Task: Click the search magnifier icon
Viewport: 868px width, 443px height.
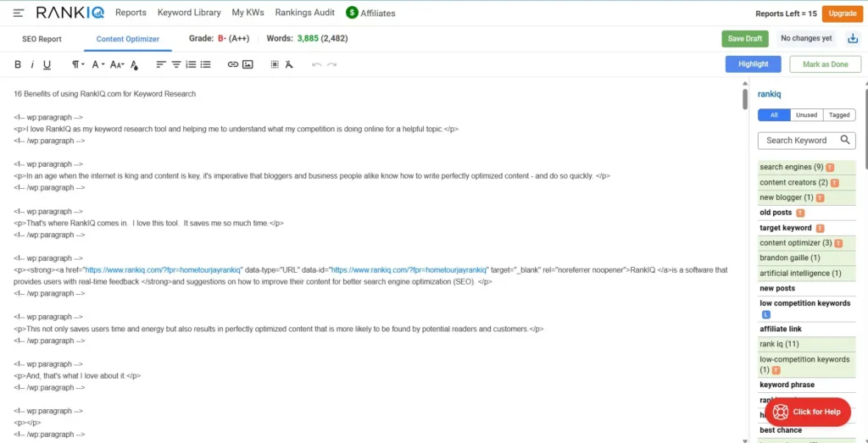Action: click(845, 140)
